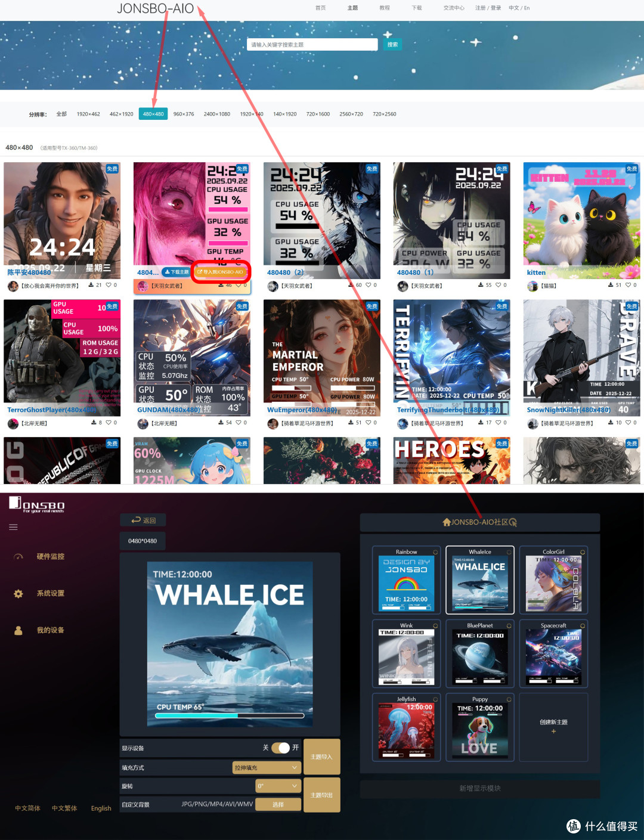Viewport: 644px width, 840px height.
Task: Click the theme keyword search input field
Action: coord(312,45)
